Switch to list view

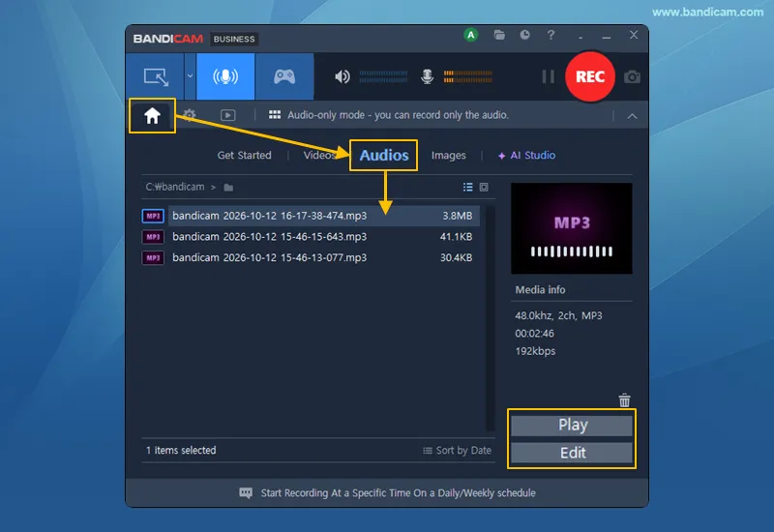(x=468, y=187)
